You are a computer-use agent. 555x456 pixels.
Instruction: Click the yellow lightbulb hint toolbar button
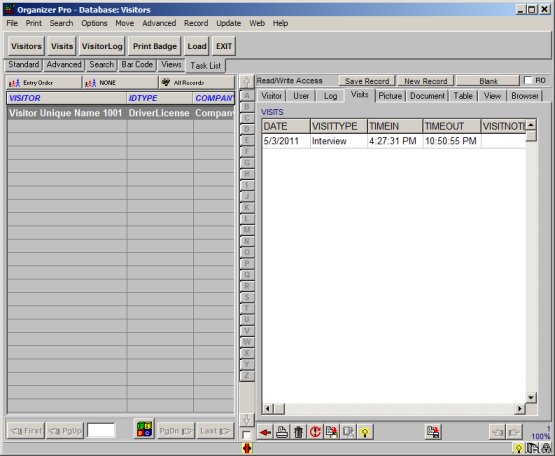365,432
